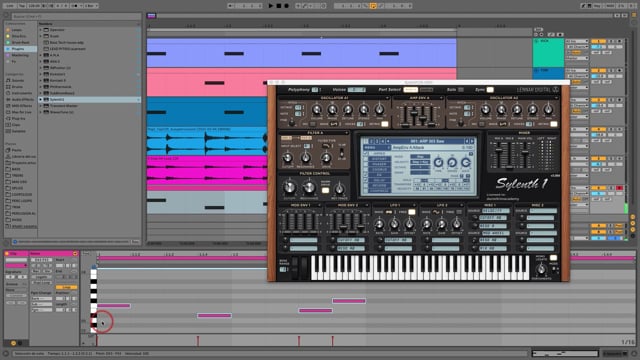Viewport: 640px width, 360px height.
Task: Open Mastering collection in browser
Action: click(20, 55)
